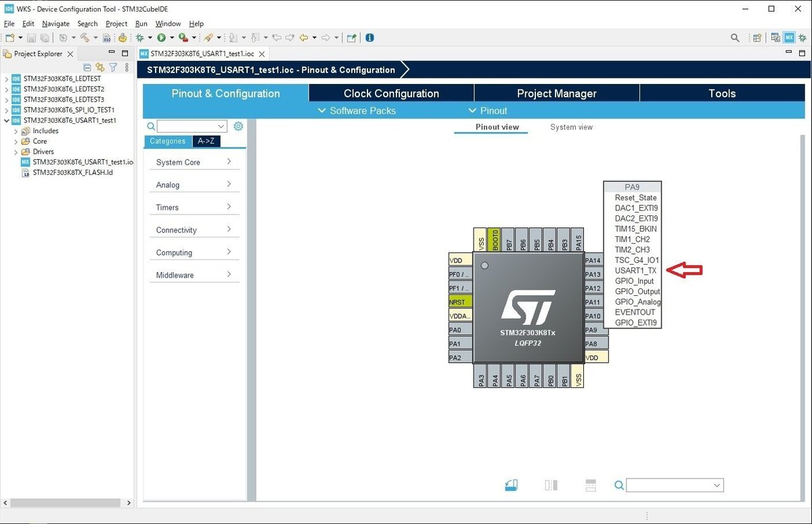Screen dimensions: 812x524
Task: Click the toolbar search magnifier at top right
Action: 735,38
